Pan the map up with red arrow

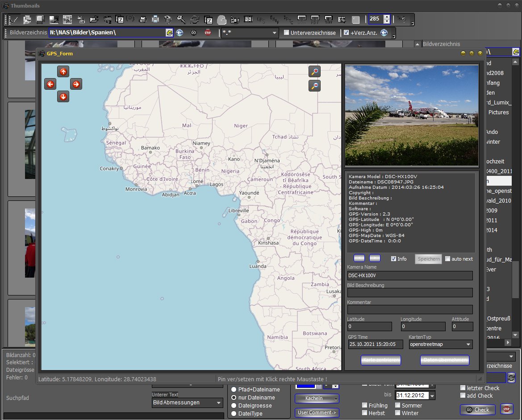[x=63, y=71]
